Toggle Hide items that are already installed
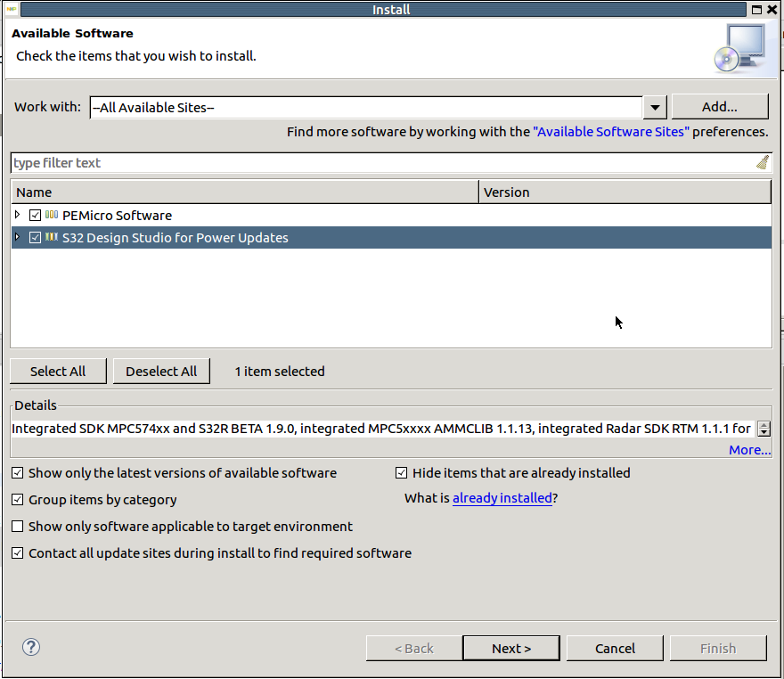784x679 pixels. click(x=402, y=473)
